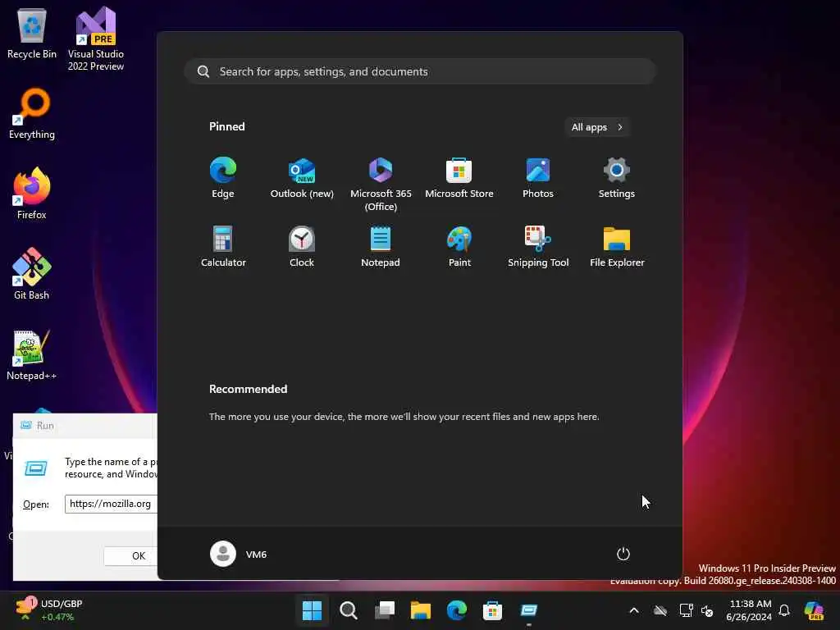Click the Run dialog title bar

pyautogui.click(x=85, y=426)
